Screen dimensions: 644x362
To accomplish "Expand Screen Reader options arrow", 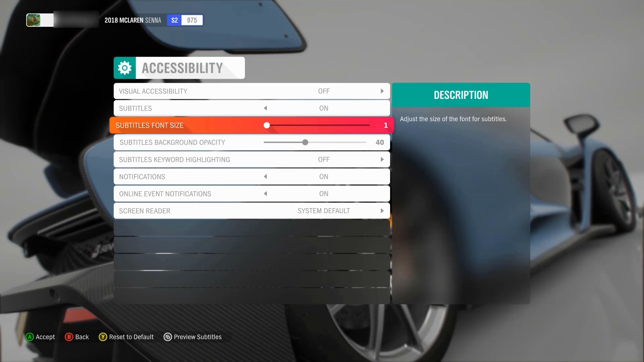I will (x=382, y=211).
